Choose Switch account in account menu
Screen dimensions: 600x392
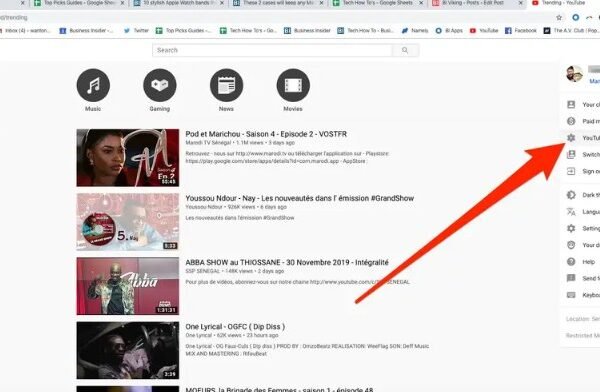click(582, 154)
